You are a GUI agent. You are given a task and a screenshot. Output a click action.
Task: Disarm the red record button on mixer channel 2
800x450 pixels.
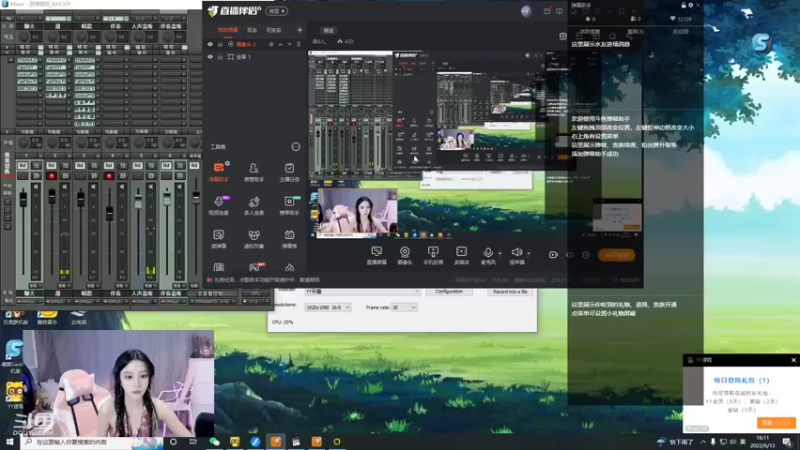point(52,176)
